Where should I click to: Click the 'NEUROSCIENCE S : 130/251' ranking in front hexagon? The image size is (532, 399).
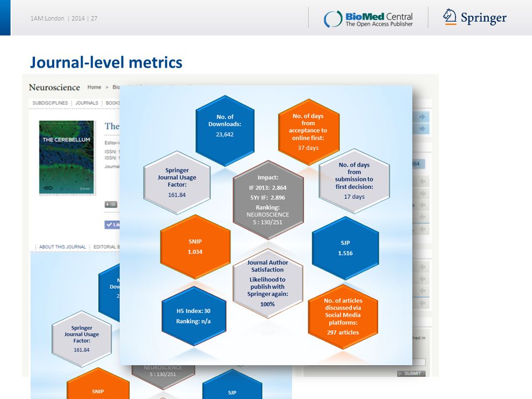(x=268, y=218)
